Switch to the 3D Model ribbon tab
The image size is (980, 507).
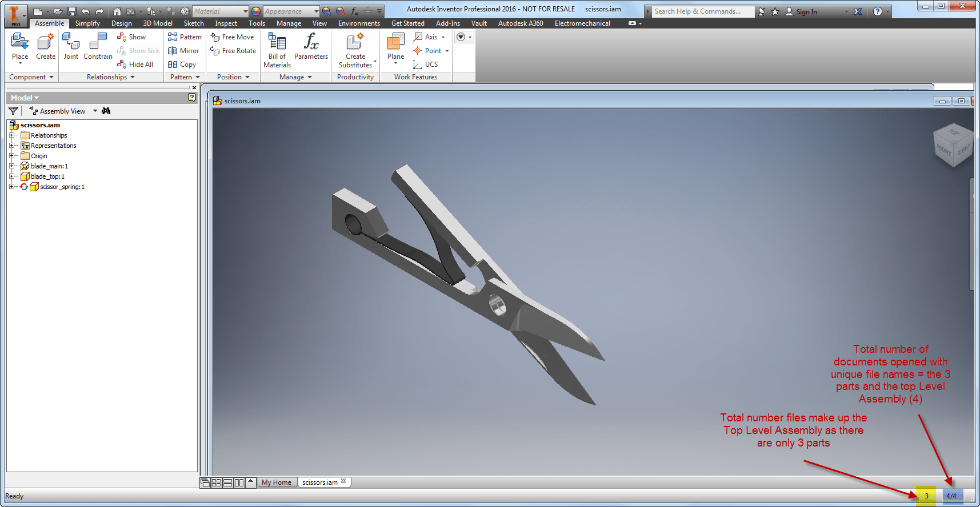point(158,23)
